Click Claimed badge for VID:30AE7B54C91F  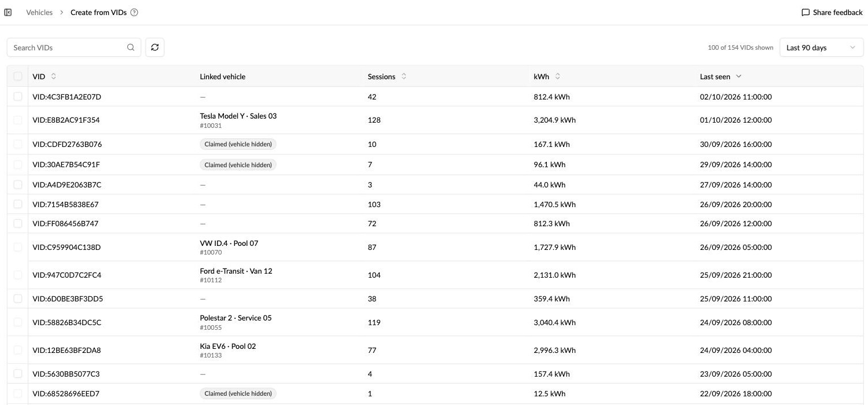(238, 165)
